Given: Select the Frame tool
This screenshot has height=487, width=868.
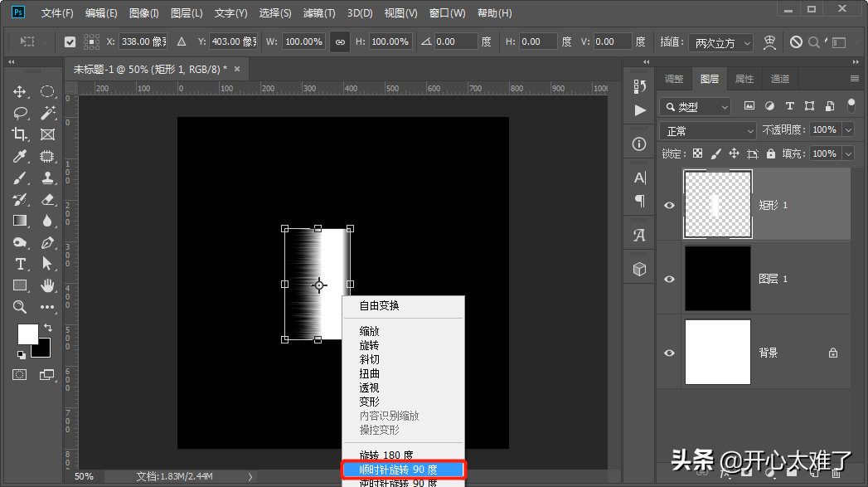Looking at the screenshot, I should tap(47, 134).
